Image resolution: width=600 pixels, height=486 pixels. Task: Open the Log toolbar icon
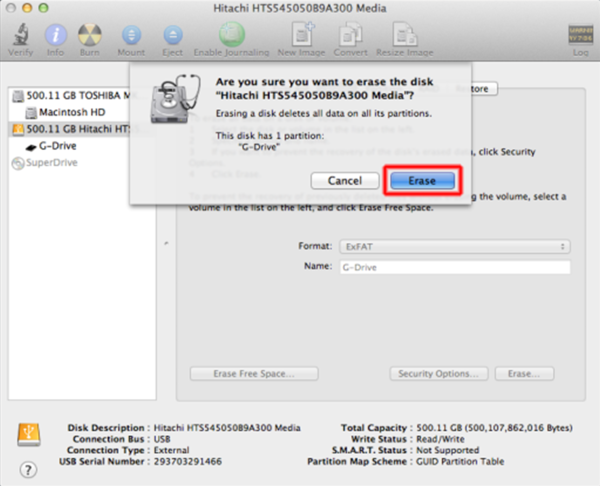[580, 35]
